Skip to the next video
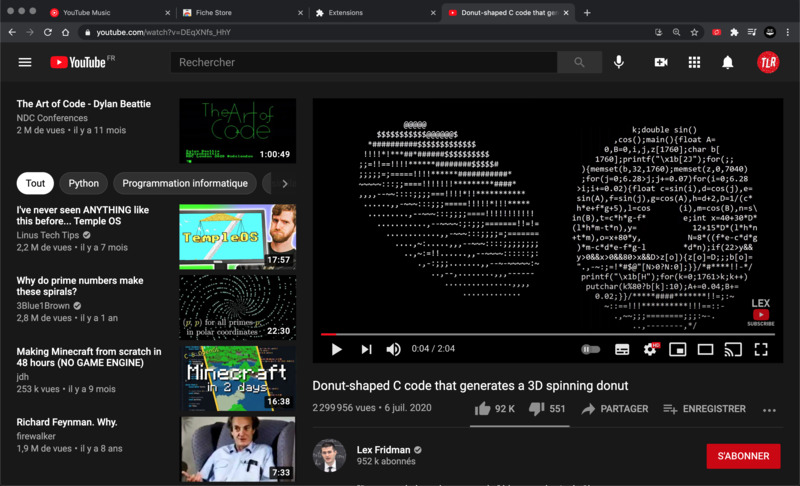 [x=366, y=349]
